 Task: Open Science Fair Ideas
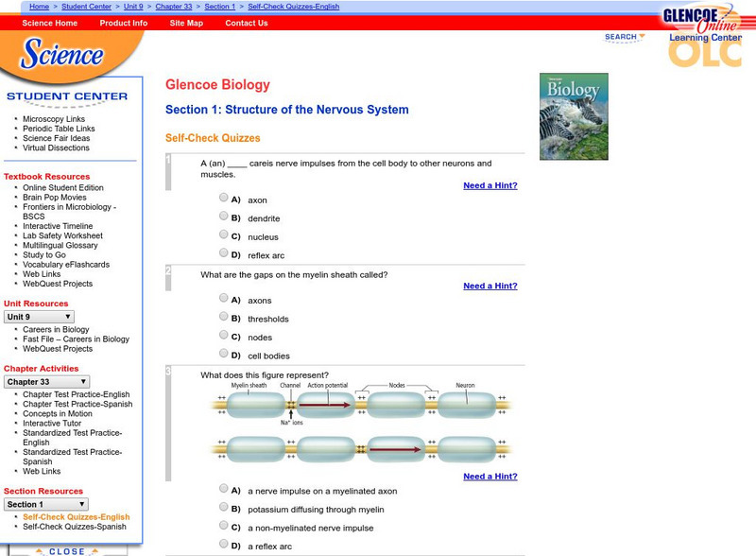57,138
